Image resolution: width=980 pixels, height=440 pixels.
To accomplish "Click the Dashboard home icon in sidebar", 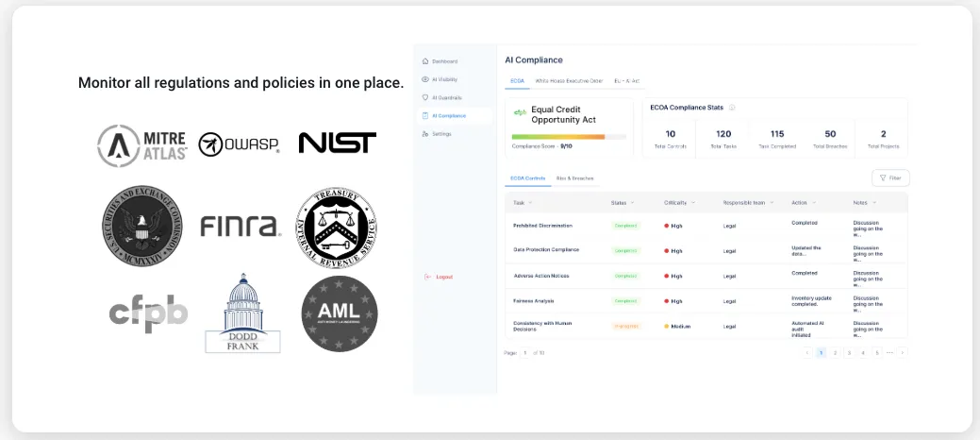I will (x=425, y=61).
